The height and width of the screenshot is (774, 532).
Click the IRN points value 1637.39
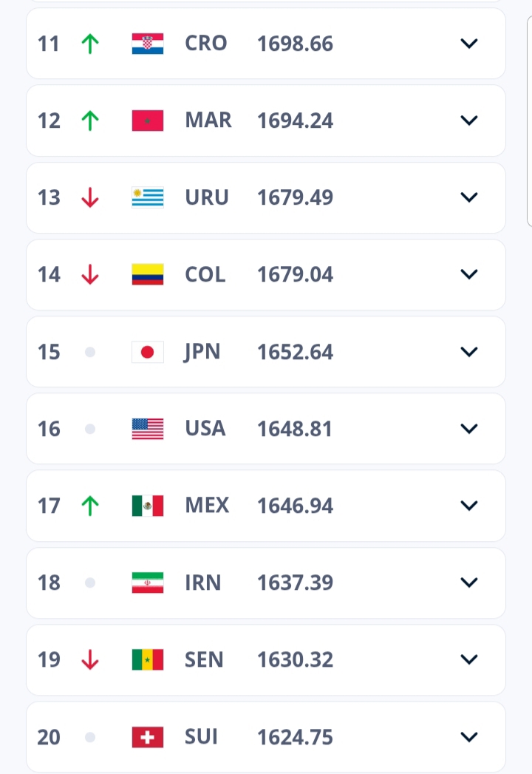tap(295, 583)
